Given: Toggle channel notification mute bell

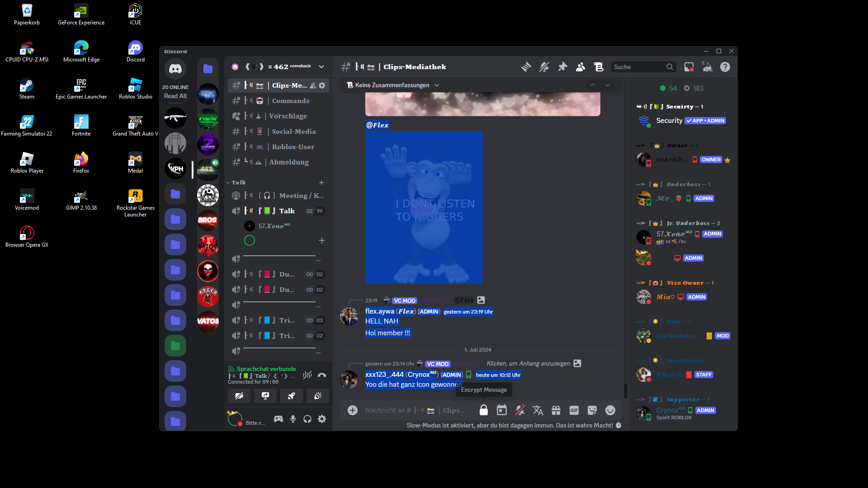Looking at the screenshot, I should click(x=544, y=67).
